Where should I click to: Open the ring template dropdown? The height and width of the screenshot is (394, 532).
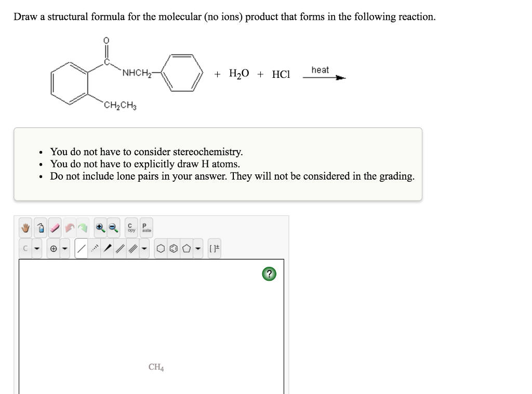tap(198, 248)
